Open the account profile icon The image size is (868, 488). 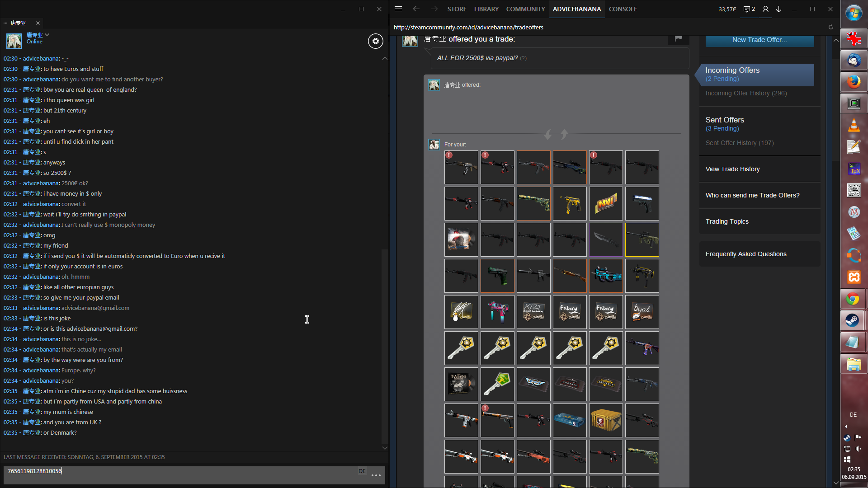(765, 9)
